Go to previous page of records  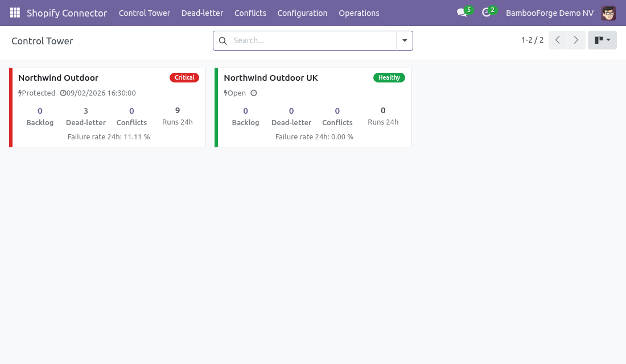pos(557,40)
